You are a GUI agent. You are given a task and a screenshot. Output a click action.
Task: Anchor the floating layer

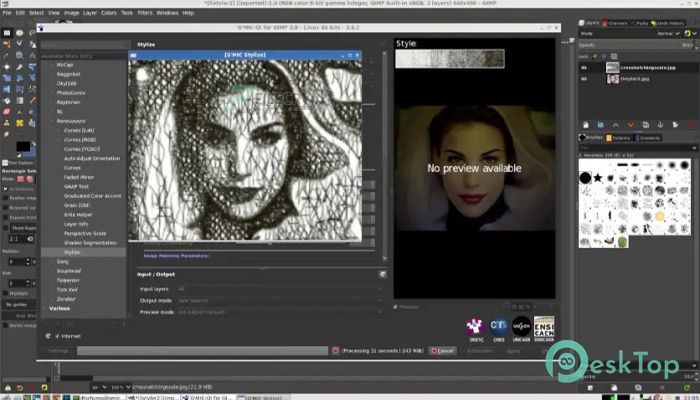[660, 125]
